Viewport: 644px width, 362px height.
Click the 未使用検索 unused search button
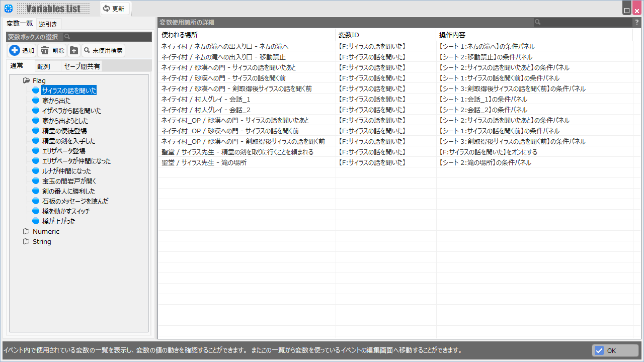(103, 50)
